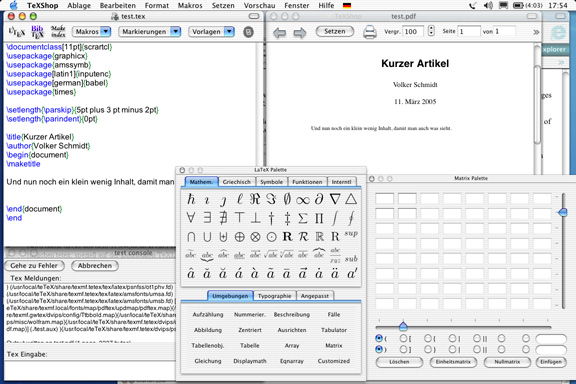Select the left curly brace radio button
576x384 pixels.
click(428, 338)
